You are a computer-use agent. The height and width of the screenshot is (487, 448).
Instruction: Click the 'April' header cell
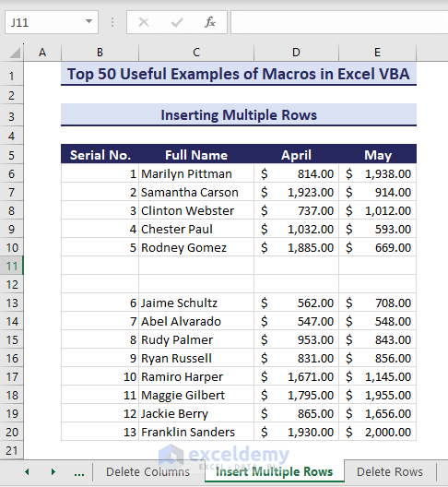296,155
